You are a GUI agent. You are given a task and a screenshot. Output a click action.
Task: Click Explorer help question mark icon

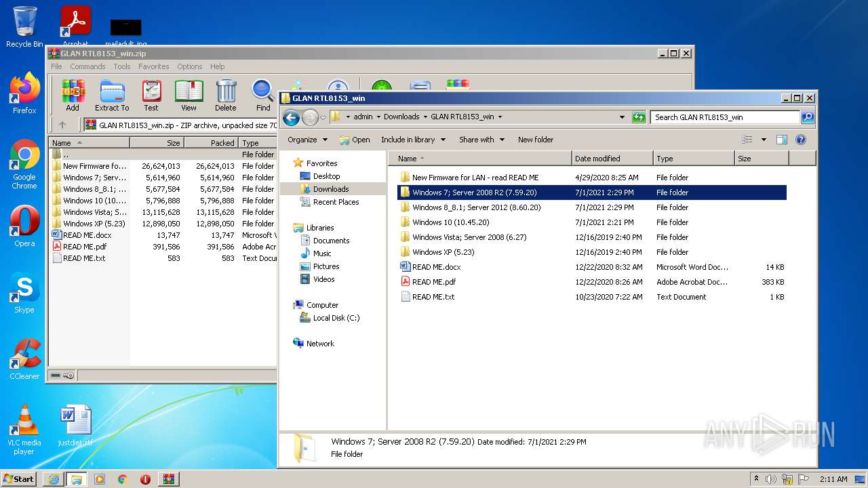[800, 140]
